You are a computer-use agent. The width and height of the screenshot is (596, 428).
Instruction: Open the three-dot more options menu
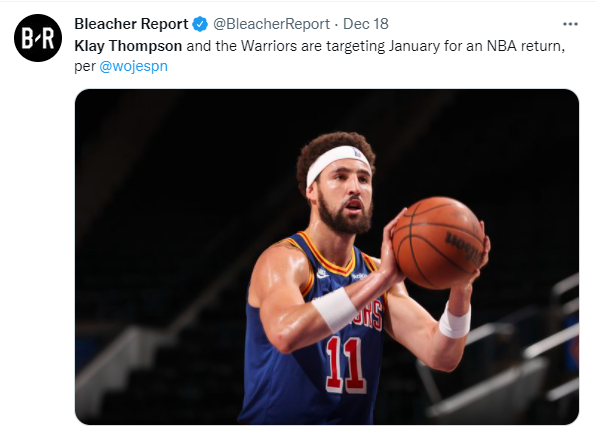(x=570, y=24)
